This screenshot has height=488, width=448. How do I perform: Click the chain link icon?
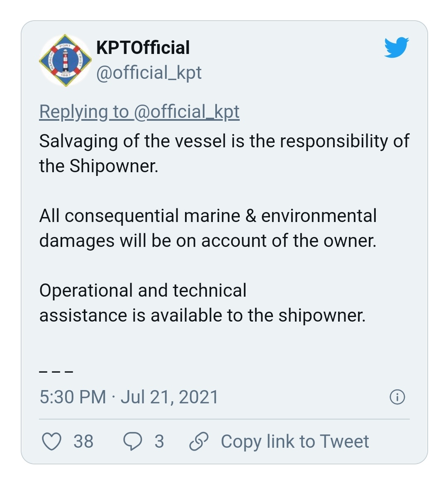(x=199, y=442)
